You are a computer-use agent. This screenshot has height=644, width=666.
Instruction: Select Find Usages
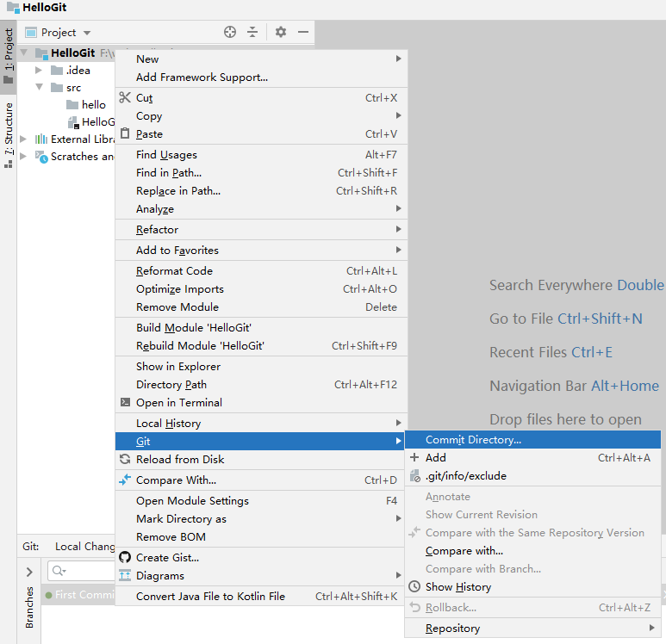pyautogui.click(x=261, y=154)
